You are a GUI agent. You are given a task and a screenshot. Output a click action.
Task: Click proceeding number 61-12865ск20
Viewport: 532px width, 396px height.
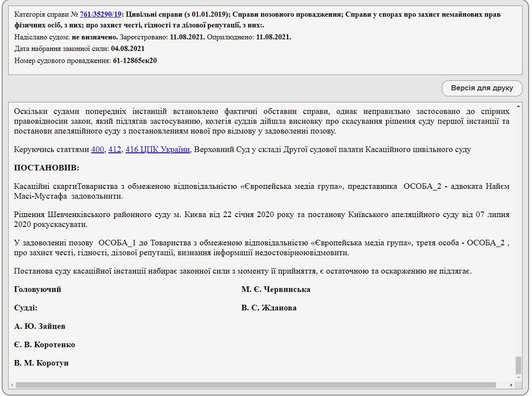(x=135, y=60)
